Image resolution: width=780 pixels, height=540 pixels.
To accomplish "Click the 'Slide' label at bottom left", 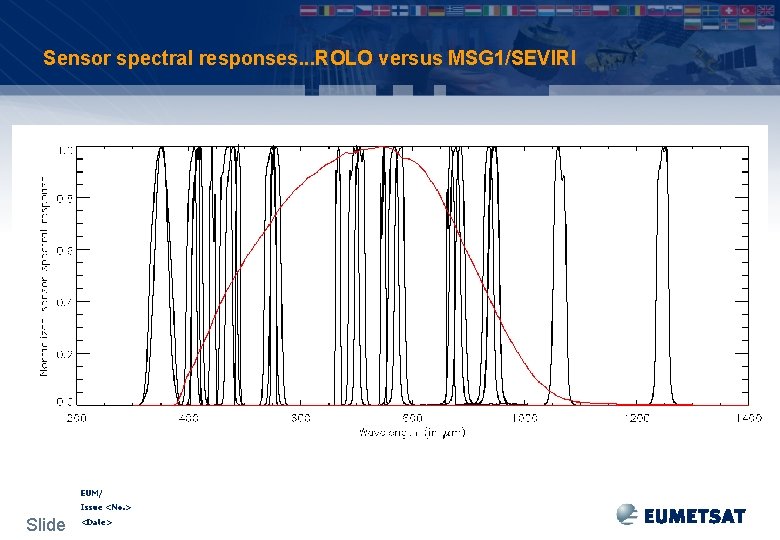I will click(46, 525).
